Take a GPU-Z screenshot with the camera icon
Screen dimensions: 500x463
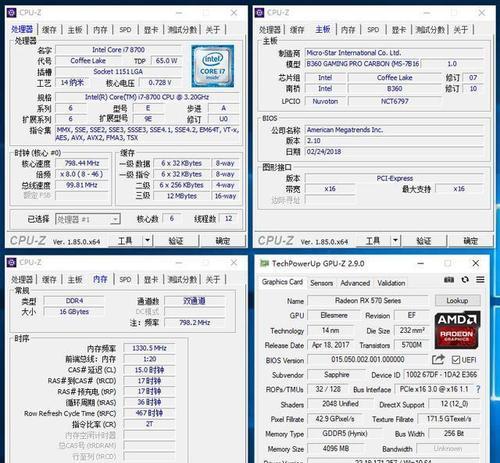(449, 279)
